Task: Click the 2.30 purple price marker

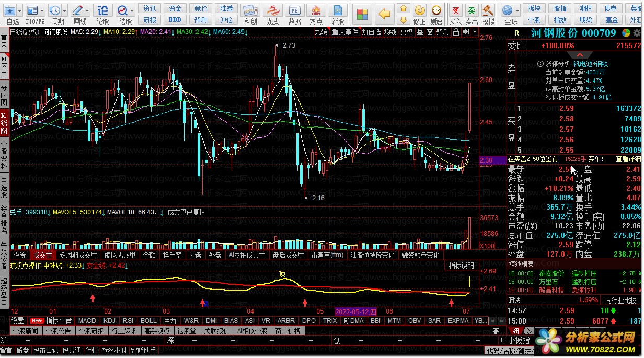Action: [x=493, y=160]
